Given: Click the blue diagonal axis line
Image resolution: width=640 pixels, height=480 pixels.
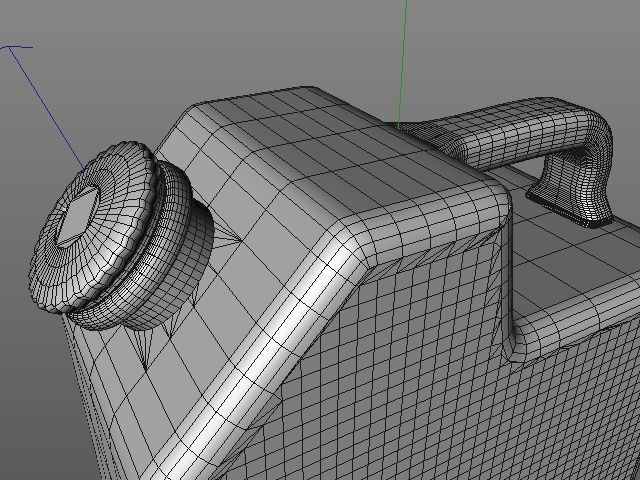Looking at the screenshot, I should [45, 107].
